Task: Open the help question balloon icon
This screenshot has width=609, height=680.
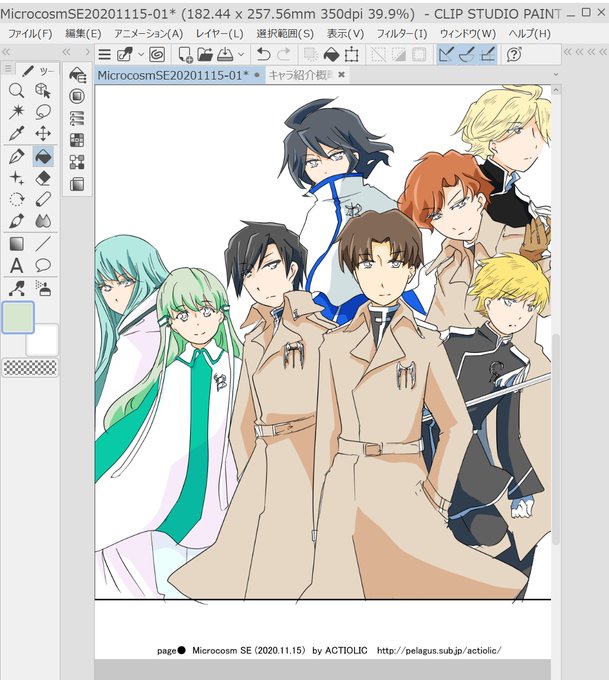Action: pos(514,55)
